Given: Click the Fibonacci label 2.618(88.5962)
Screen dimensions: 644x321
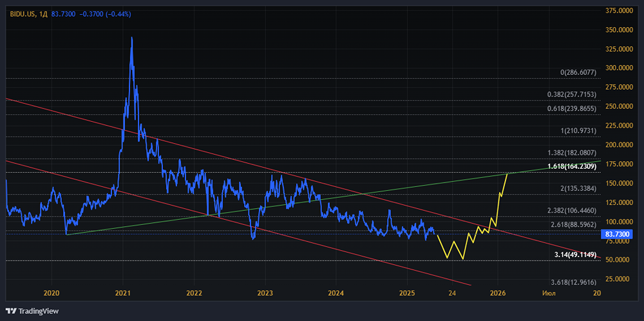Looking at the screenshot, I should tap(573, 224).
